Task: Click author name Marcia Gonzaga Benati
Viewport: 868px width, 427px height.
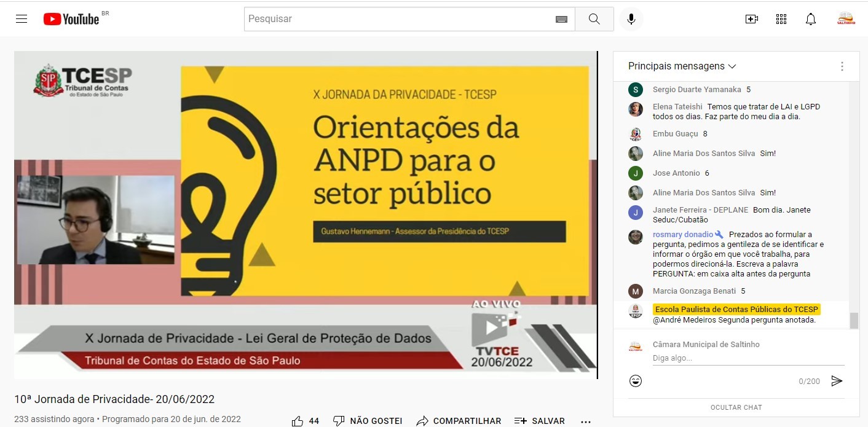Action: [x=694, y=291]
